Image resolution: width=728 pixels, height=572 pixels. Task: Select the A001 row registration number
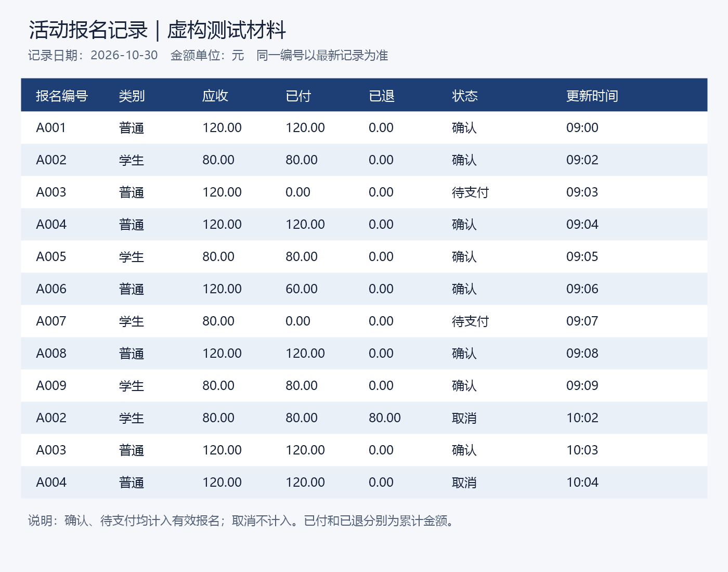[x=51, y=128]
